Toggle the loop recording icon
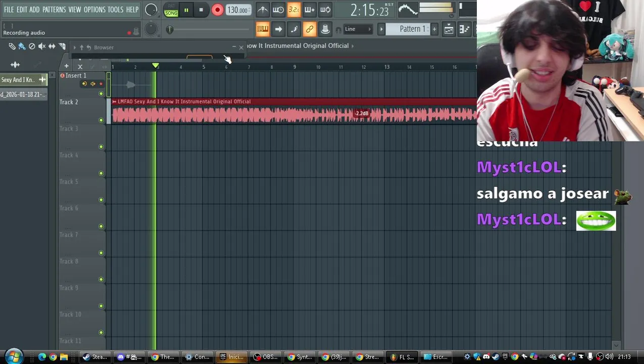Viewport: 644px width, 364px height. click(325, 10)
